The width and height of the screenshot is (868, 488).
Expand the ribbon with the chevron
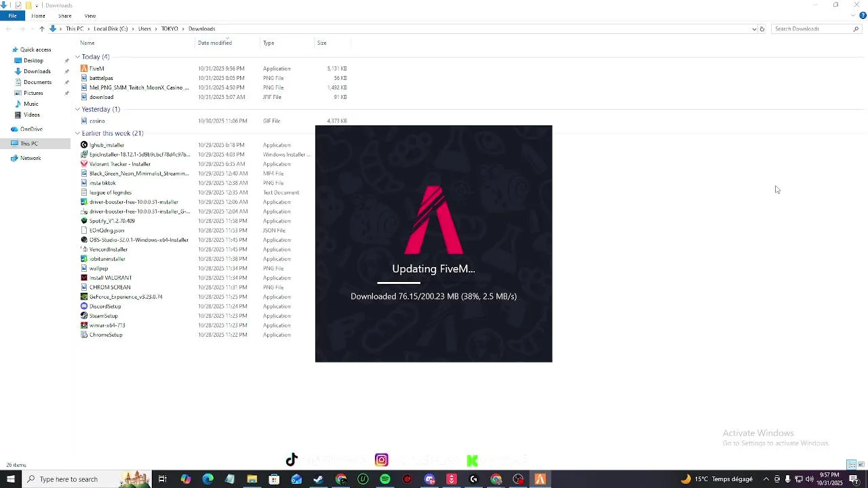coord(853,16)
